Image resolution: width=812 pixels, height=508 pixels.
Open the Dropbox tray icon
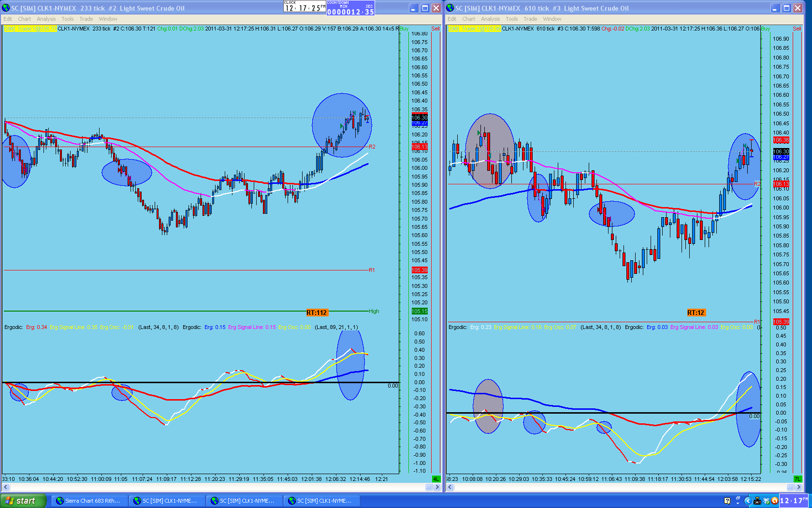point(766,501)
